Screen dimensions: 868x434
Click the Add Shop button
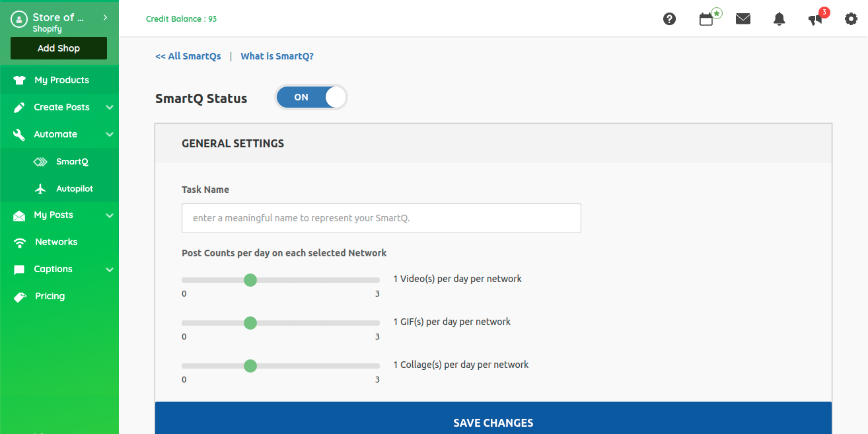pyautogui.click(x=59, y=48)
